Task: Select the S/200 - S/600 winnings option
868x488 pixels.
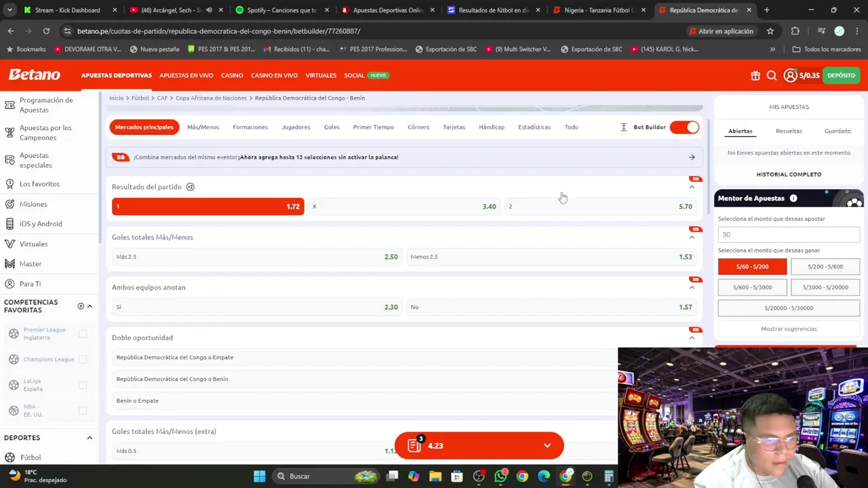Action: (825, 266)
